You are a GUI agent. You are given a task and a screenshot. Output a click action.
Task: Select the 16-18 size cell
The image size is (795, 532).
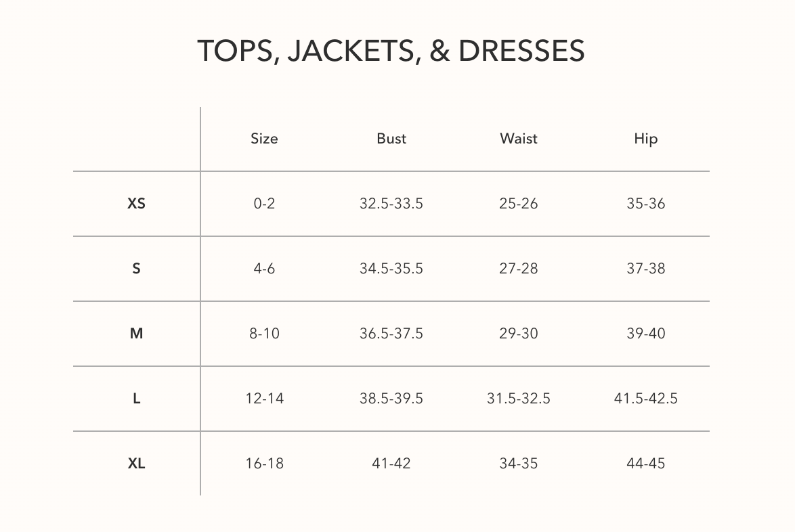pos(264,463)
